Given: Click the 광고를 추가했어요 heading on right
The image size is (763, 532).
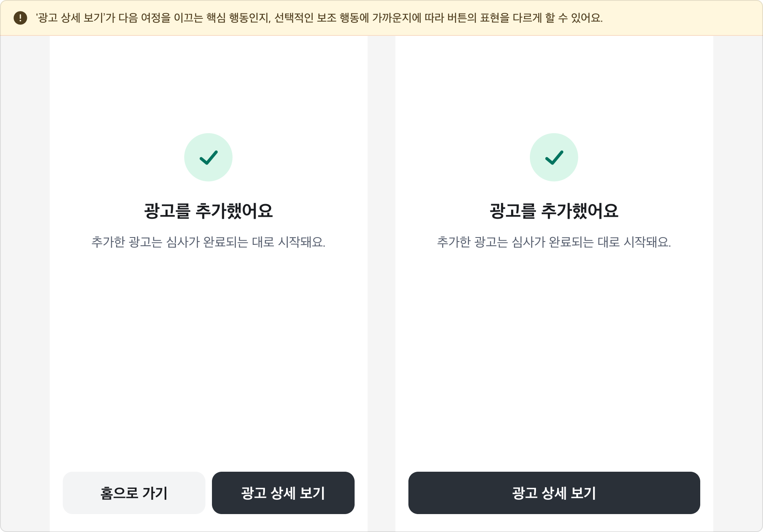Looking at the screenshot, I should (554, 210).
